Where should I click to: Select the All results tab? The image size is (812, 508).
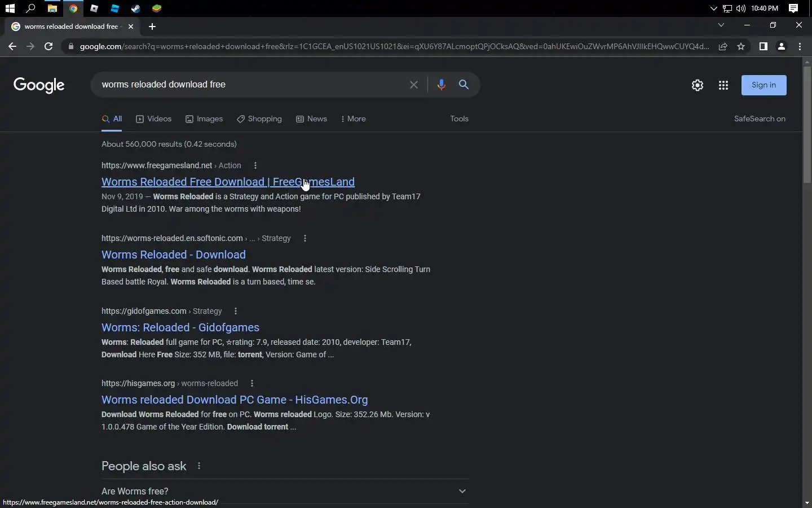(112, 119)
